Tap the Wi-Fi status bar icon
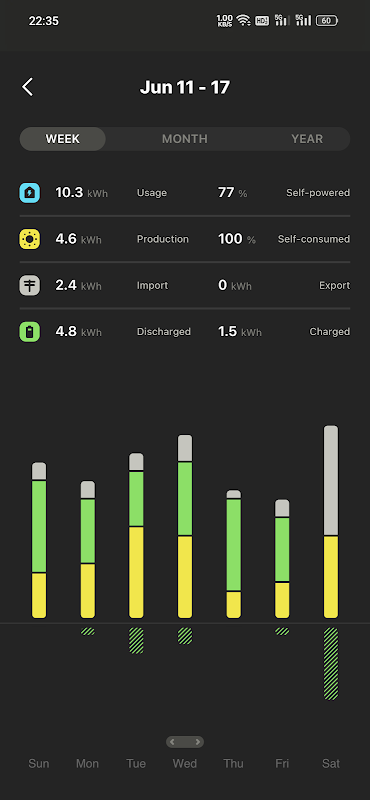Image resolution: width=370 pixels, height=800 pixels. [243, 20]
